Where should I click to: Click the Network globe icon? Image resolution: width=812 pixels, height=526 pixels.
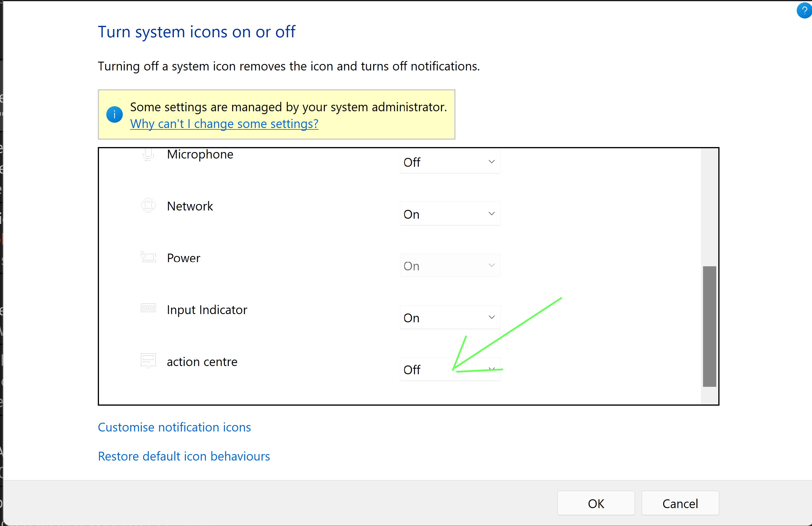tap(148, 205)
